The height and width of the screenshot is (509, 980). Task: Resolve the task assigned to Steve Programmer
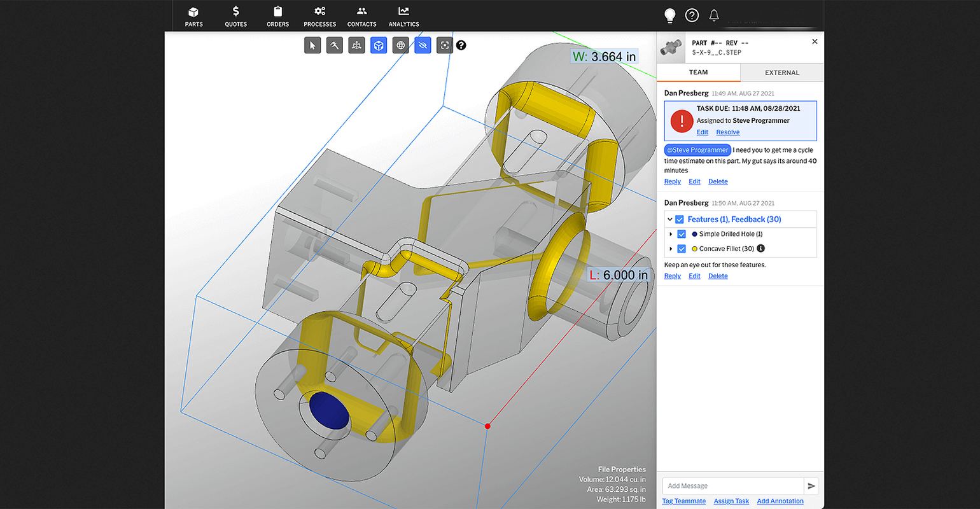tap(727, 132)
